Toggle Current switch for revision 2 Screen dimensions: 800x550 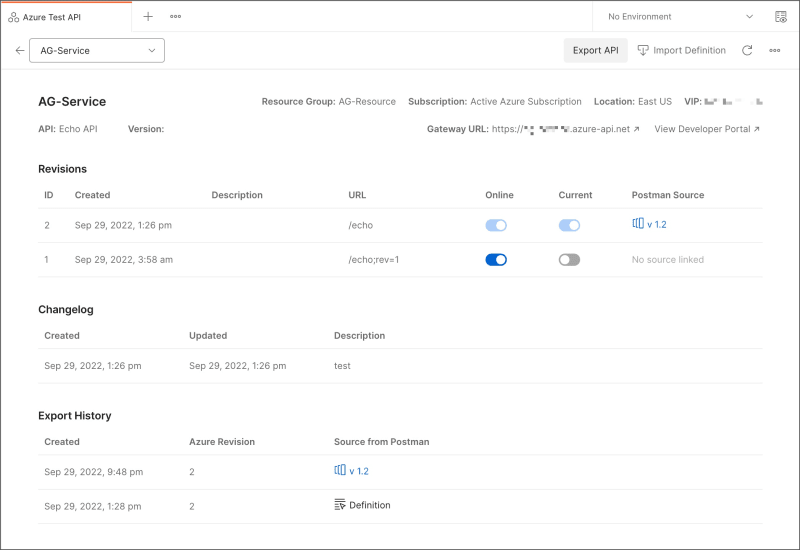click(569, 225)
